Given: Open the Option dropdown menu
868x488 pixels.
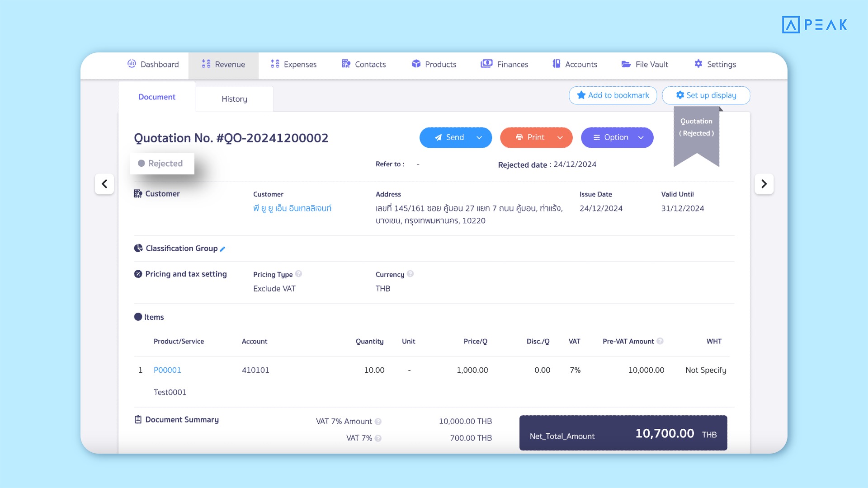Looking at the screenshot, I should [617, 137].
